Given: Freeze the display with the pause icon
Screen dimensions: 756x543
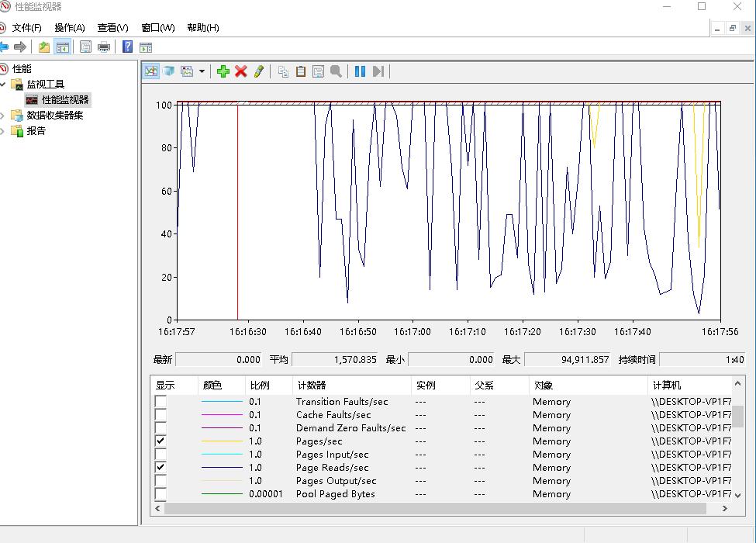Looking at the screenshot, I should pos(360,71).
